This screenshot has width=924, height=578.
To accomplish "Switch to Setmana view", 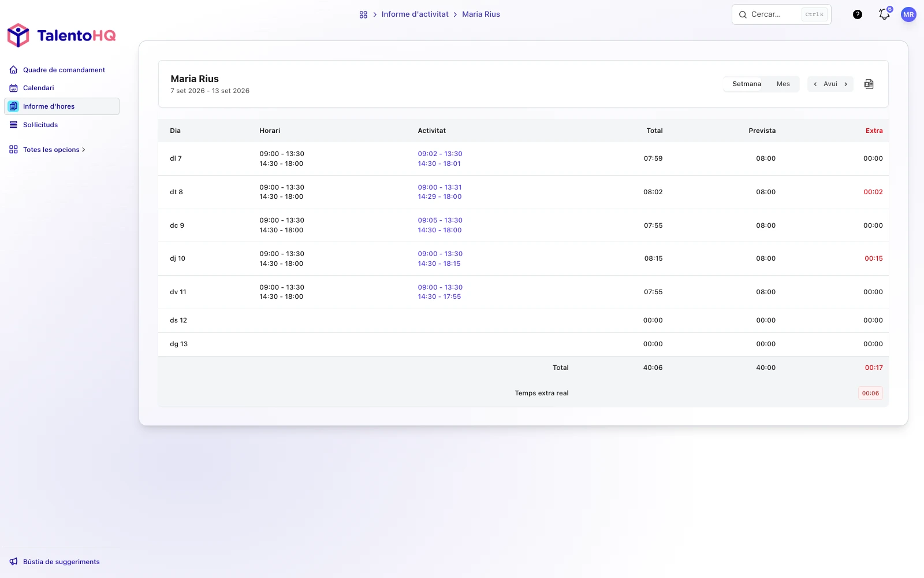I will coord(747,84).
